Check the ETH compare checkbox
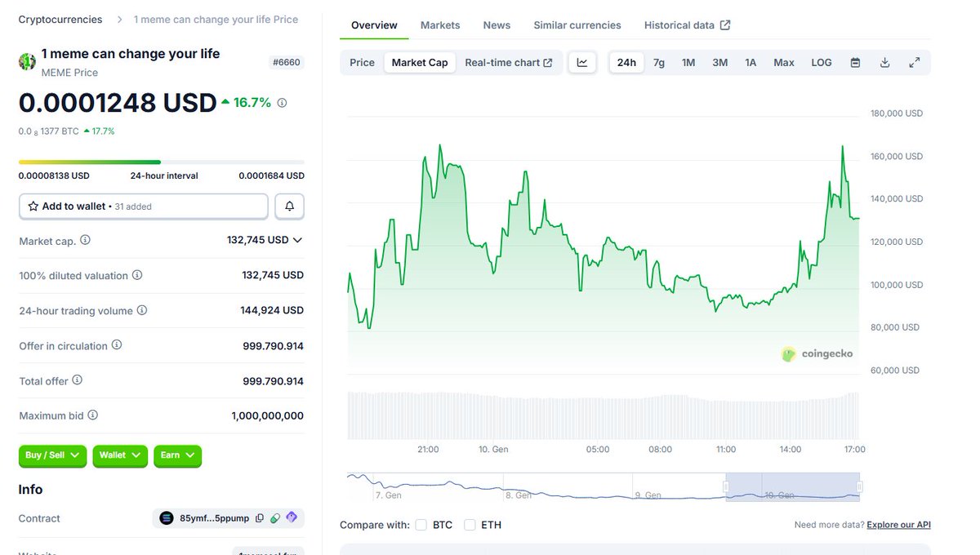980x555 pixels. 470,525
